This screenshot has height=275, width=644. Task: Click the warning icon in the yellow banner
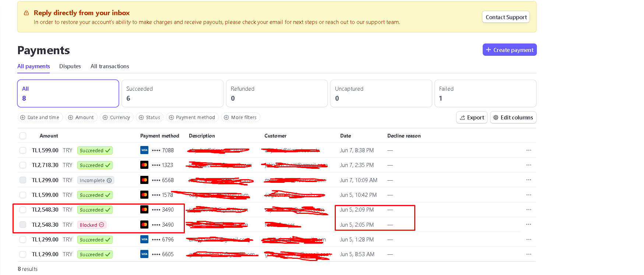tap(26, 13)
